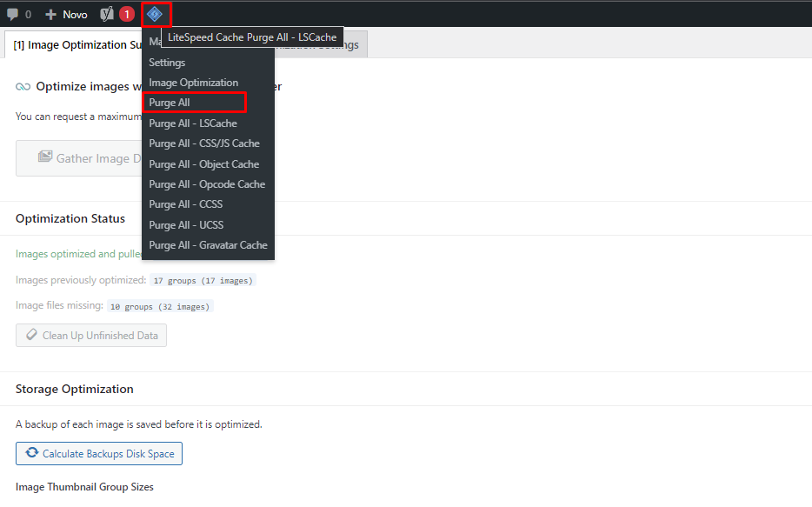Screen dimensions: 812x507
Task: Click the Image Thumbnail Group Sizes label
Action: [x=84, y=487]
